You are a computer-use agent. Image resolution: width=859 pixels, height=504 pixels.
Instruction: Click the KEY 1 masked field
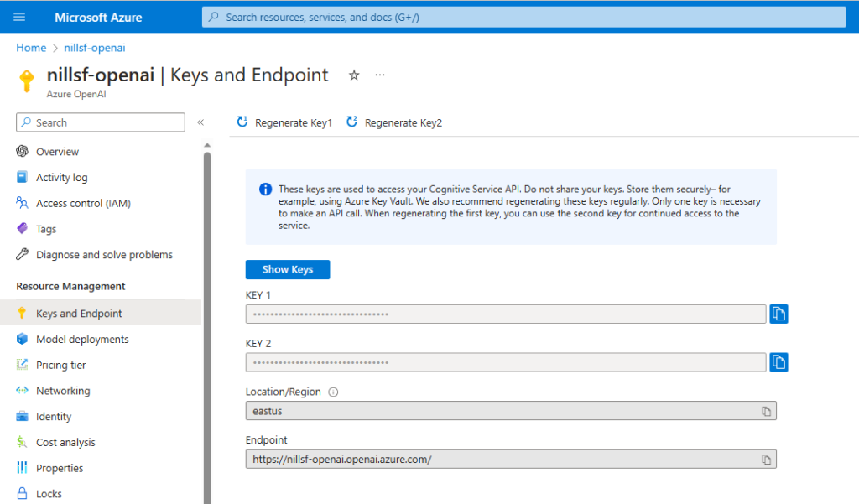coord(506,314)
